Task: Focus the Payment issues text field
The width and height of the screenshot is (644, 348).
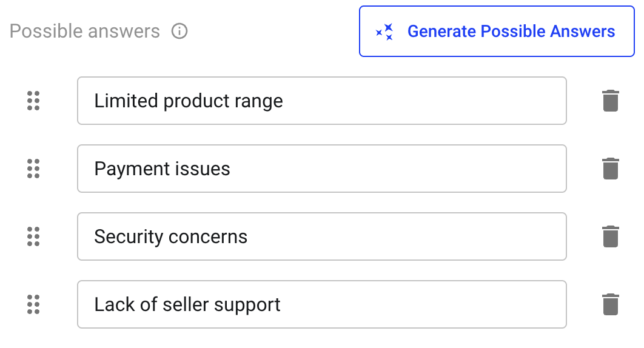Action: click(322, 169)
